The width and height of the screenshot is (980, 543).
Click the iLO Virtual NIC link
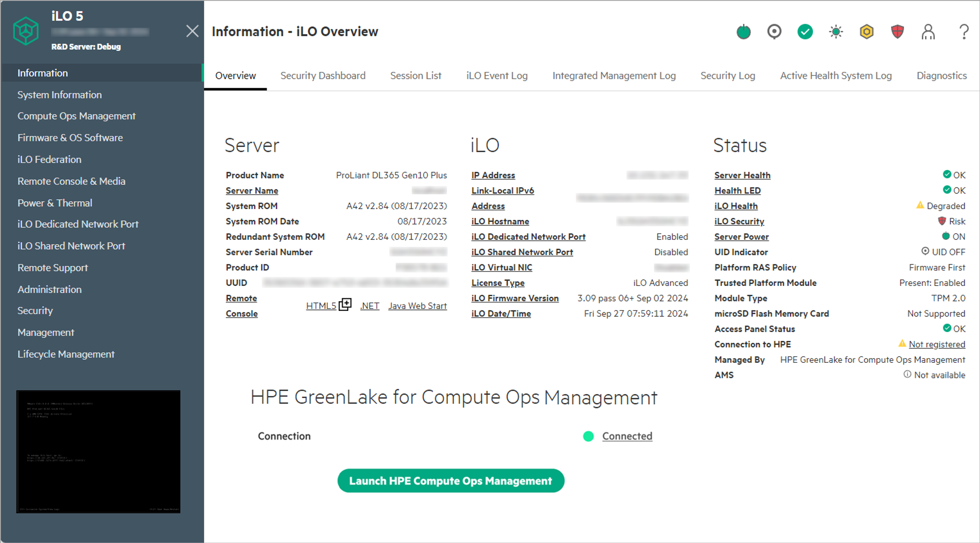(x=502, y=268)
